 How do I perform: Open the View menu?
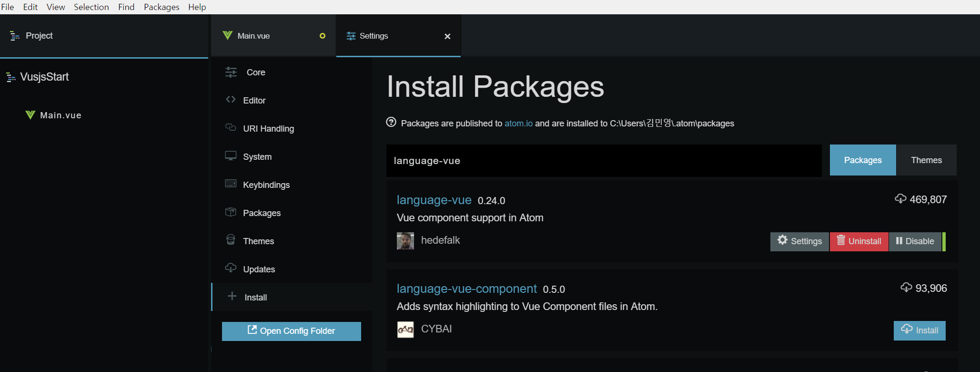(56, 7)
